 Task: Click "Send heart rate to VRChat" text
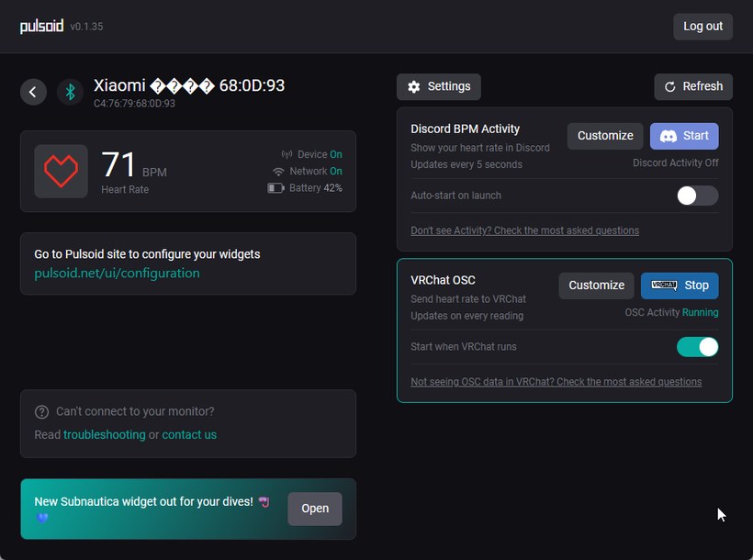point(468,298)
